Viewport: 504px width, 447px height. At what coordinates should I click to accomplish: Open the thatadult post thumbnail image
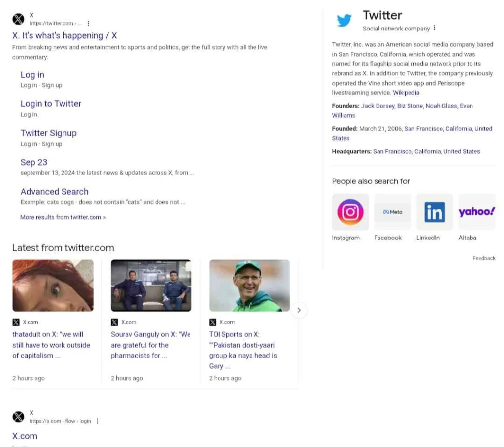[53, 286]
